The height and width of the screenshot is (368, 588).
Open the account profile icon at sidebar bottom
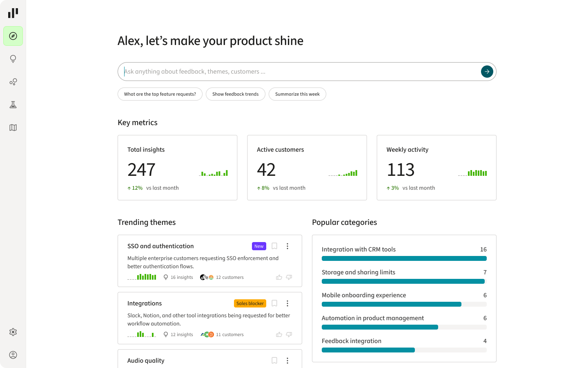pos(13,355)
